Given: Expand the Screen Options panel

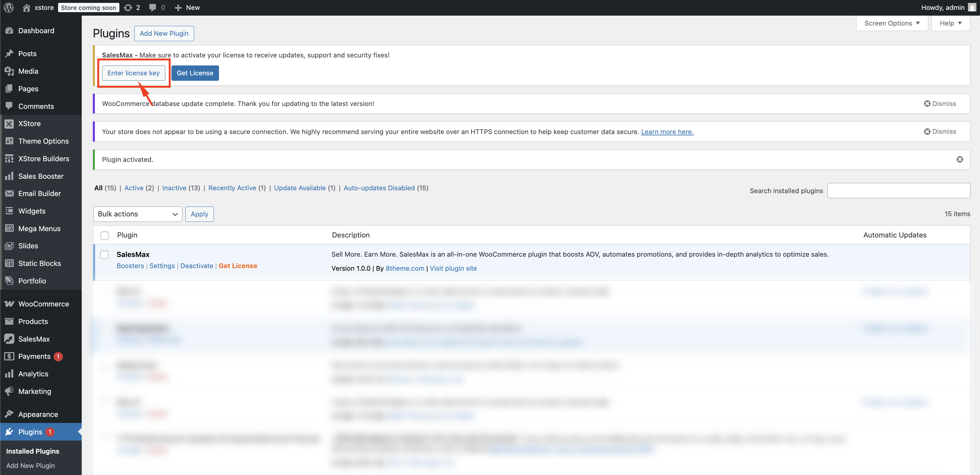Looking at the screenshot, I should pos(891,23).
